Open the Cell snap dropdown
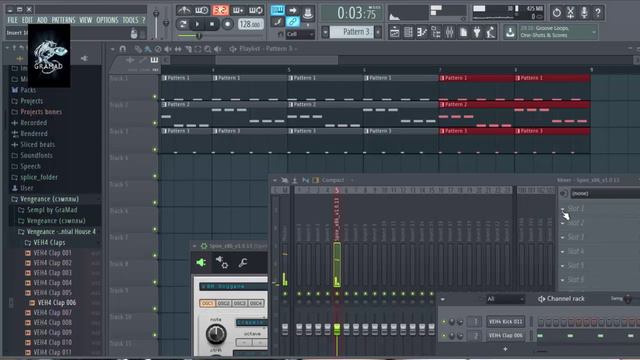640x360 pixels. point(300,34)
